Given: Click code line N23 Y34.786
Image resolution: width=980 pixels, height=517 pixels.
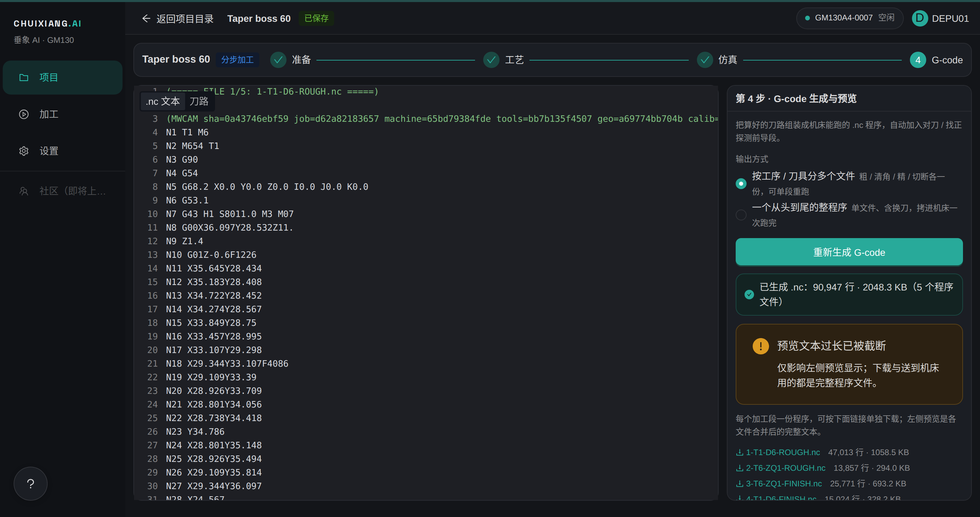Looking at the screenshot, I should point(195,432).
